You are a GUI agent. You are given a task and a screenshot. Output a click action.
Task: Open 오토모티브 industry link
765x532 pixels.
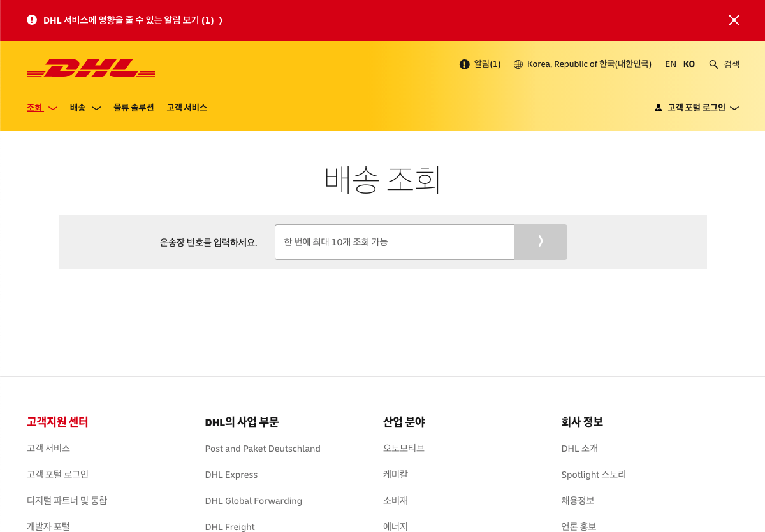click(404, 449)
